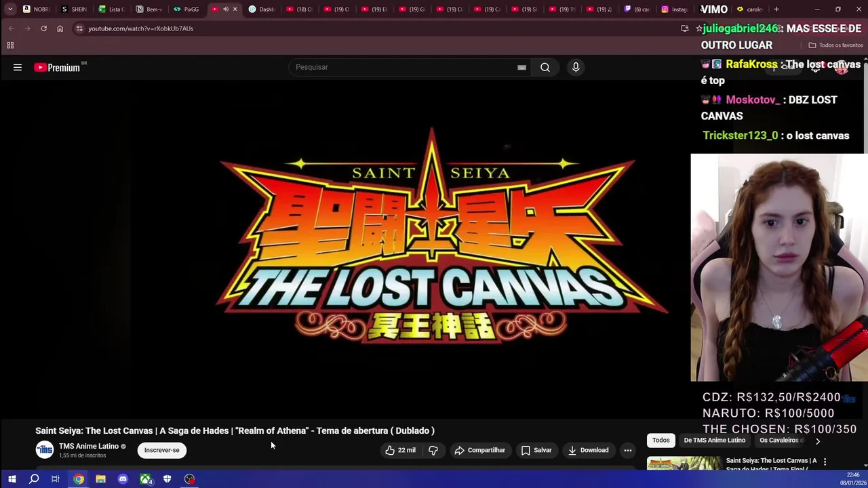
Task: Open suggested video title Saint Seiya Tema Final
Action: point(771,464)
